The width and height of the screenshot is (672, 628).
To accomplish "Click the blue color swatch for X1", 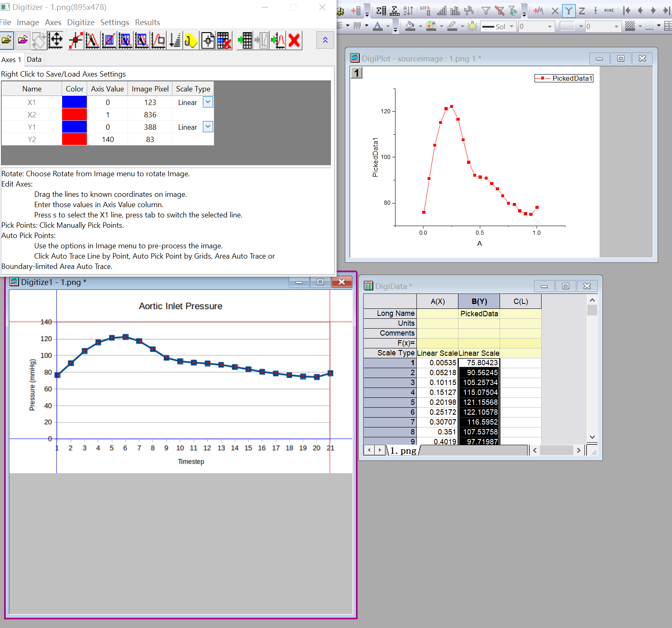I will pyautogui.click(x=74, y=102).
